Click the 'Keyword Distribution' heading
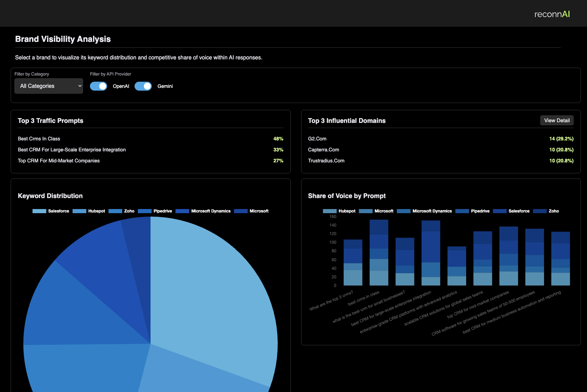587x392 pixels. point(50,196)
